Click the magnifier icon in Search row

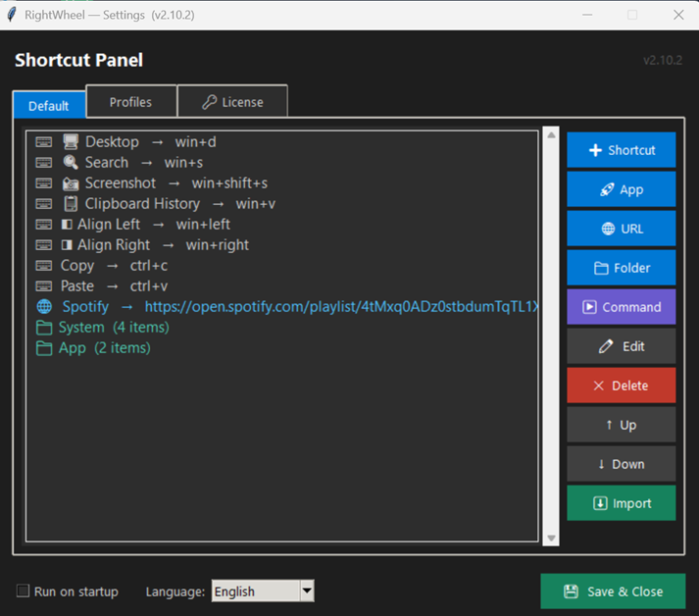(71, 163)
